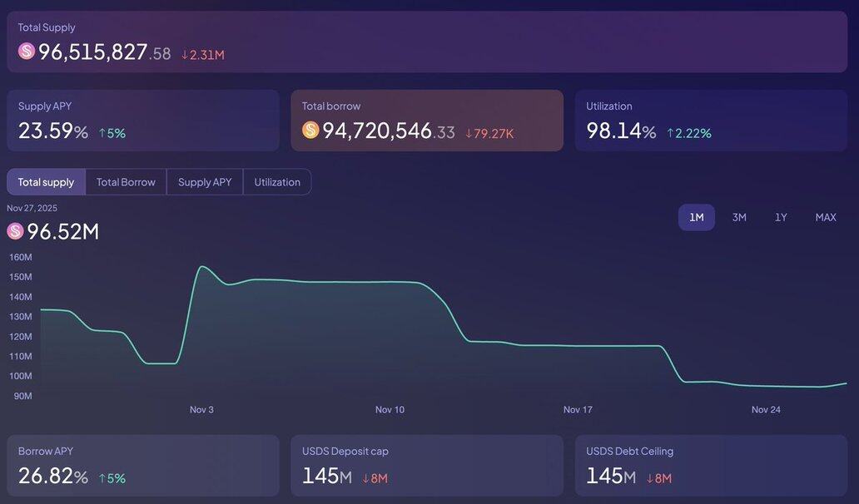The width and height of the screenshot is (859, 504).
Task: Click the USDS Debt Ceiling card
Action: coord(711,466)
